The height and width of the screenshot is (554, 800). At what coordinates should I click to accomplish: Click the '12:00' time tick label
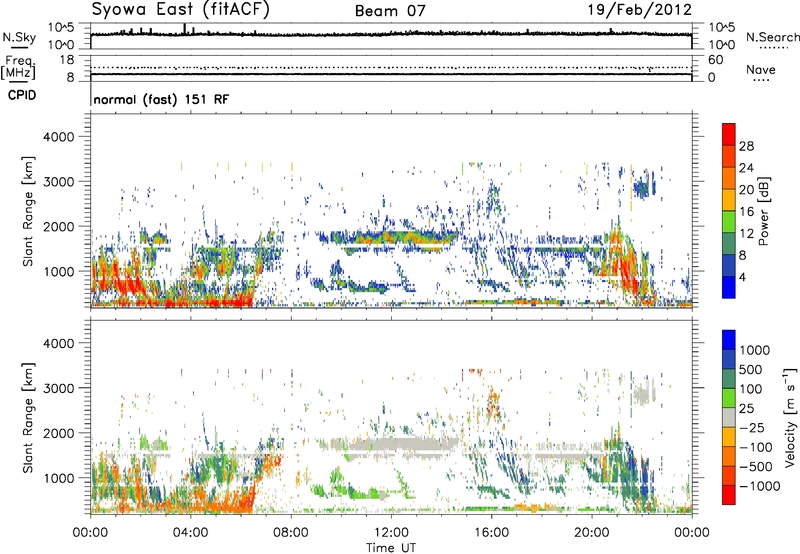tap(391, 533)
